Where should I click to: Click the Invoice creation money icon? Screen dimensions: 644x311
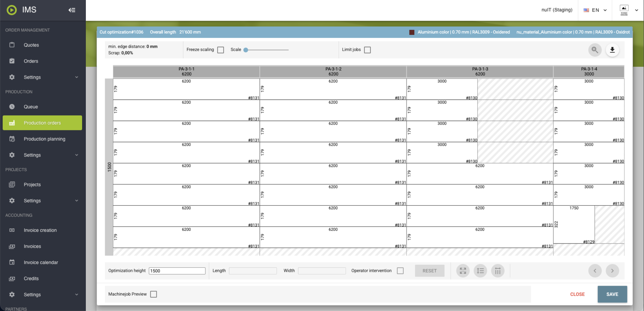click(12, 230)
